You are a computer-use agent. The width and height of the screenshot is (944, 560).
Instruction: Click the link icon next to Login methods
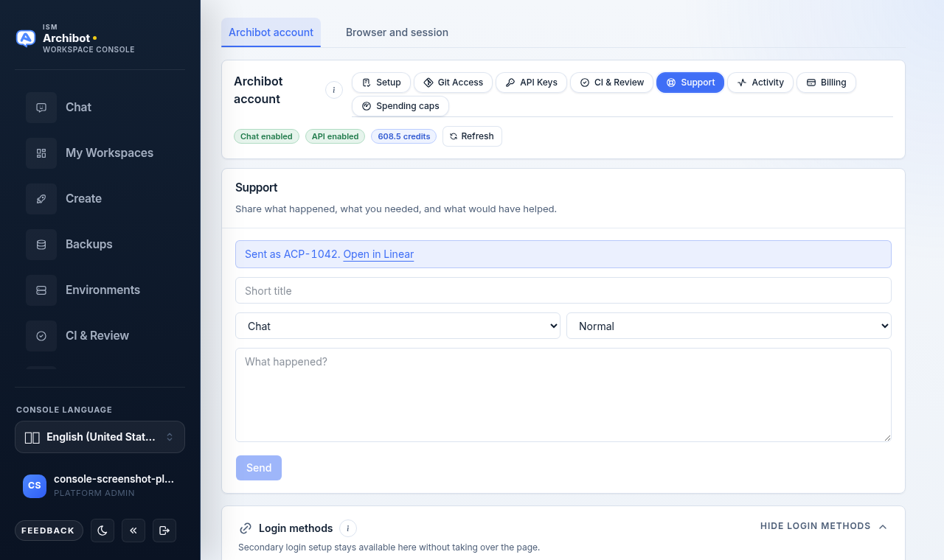tap(246, 528)
